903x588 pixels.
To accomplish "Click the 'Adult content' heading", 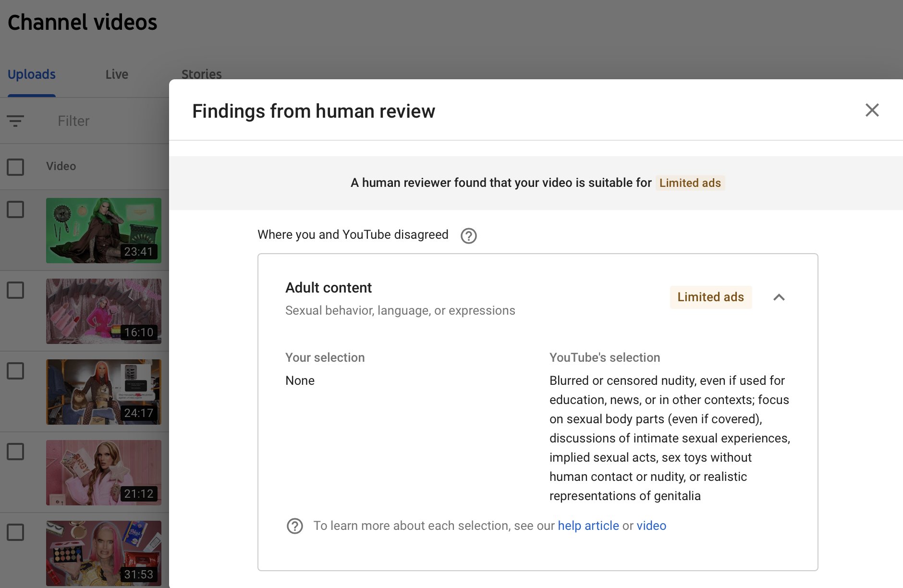I will pos(329,288).
